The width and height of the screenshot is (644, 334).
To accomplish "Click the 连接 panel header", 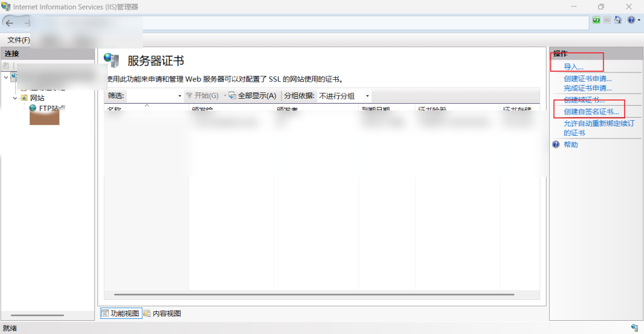I will 48,53.
